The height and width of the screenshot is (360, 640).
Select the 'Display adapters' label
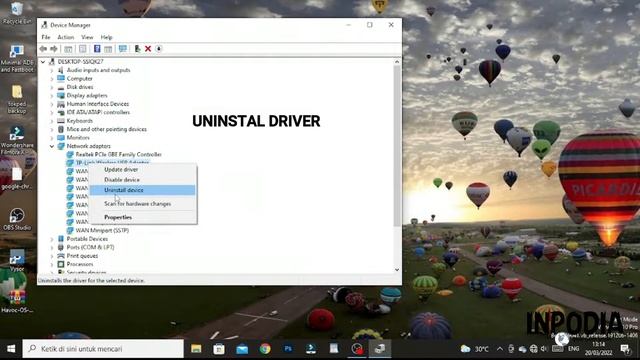coord(87,96)
